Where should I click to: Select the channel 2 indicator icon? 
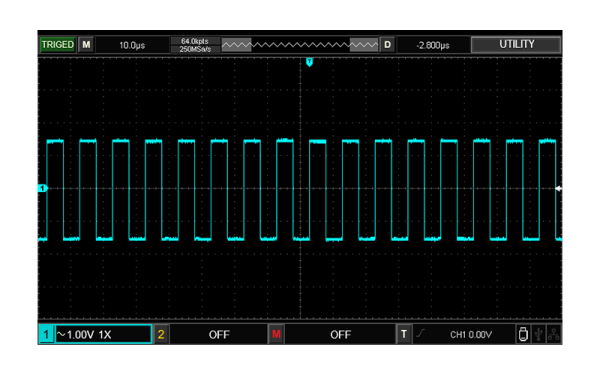tap(161, 334)
